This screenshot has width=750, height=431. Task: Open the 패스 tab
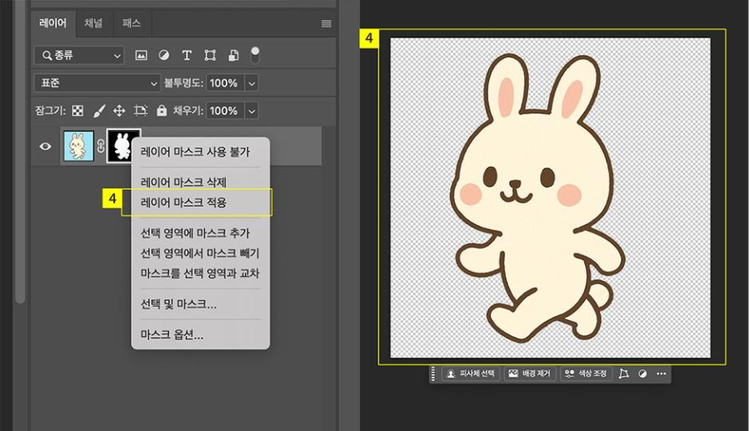(x=131, y=23)
